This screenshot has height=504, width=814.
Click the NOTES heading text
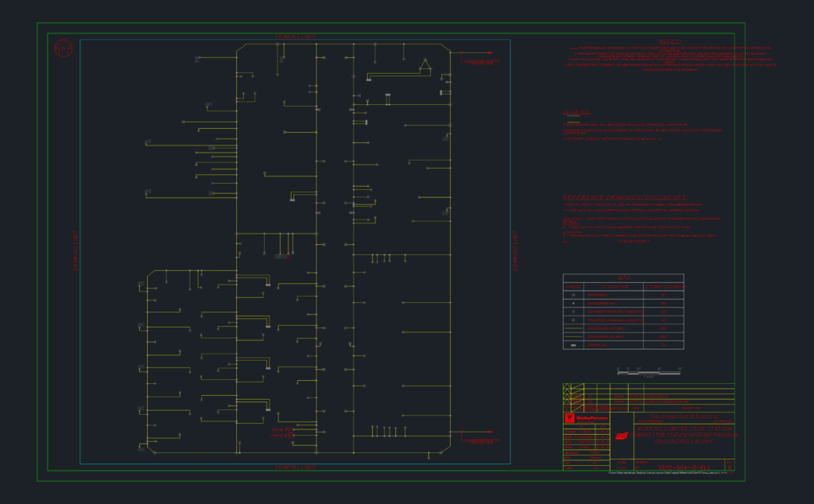[669, 41]
